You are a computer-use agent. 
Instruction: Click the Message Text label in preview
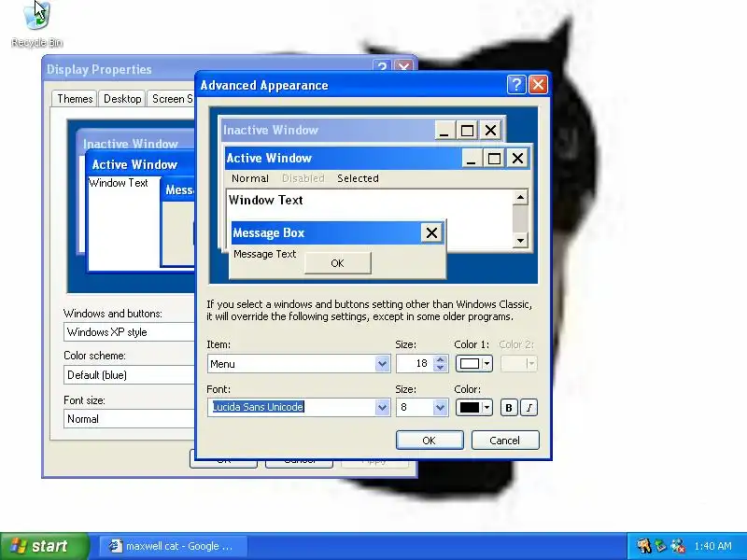pos(265,254)
